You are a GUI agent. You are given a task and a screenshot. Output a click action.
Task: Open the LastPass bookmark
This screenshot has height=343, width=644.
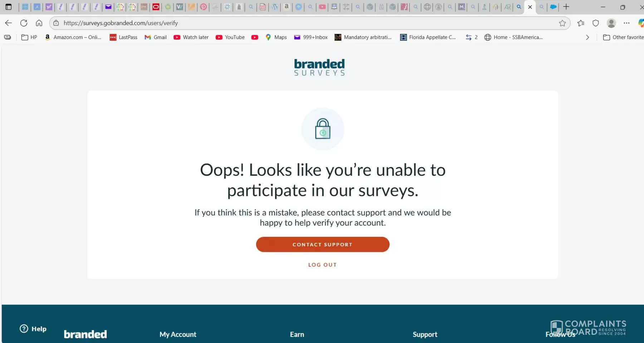[123, 37]
